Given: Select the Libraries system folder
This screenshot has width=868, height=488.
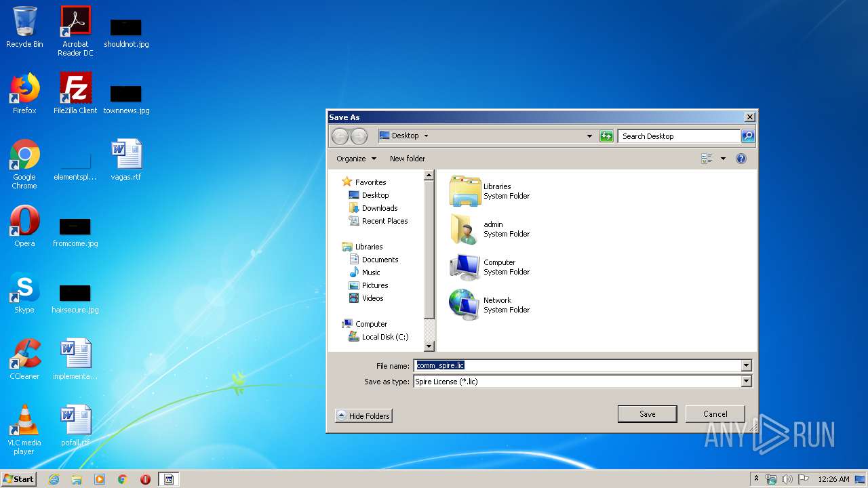Looking at the screenshot, I should point(490,191).
